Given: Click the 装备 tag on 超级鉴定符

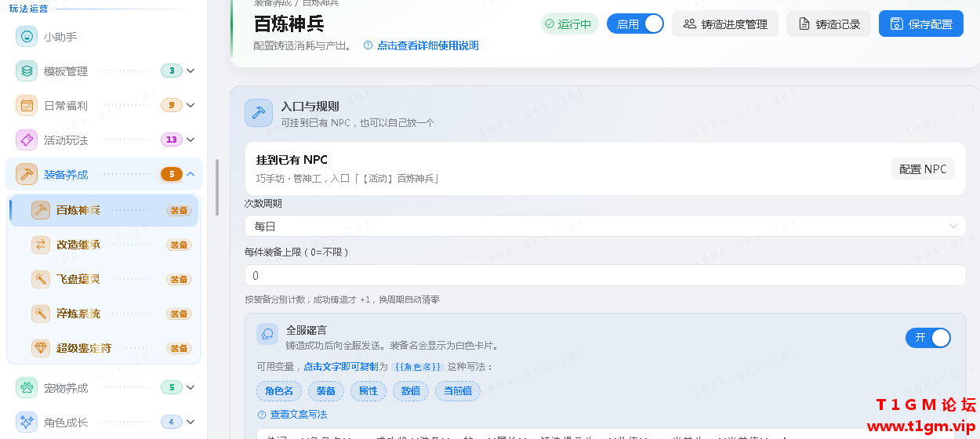Looking at the screenshot, I should tap(179, 348).
